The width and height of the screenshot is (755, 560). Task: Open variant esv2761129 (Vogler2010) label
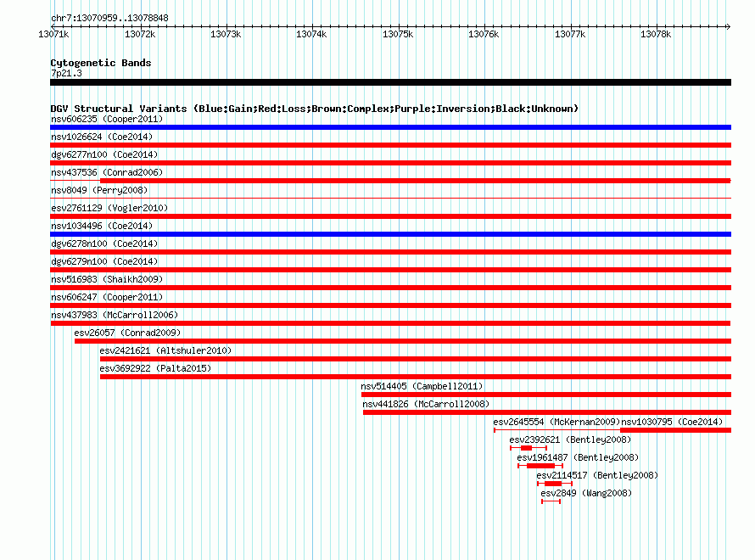(x=109, y=208)
